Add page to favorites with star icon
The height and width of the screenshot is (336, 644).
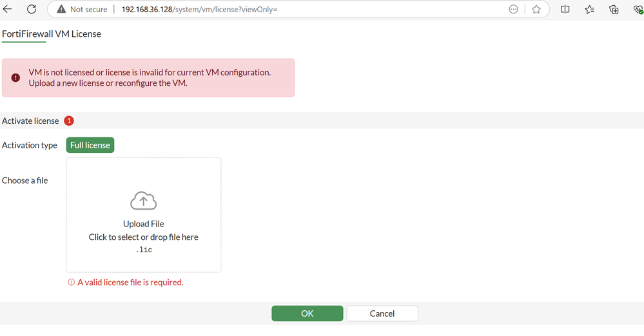[536, 9]
